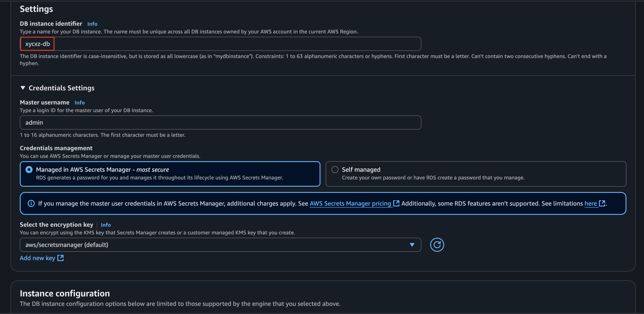Click the Credentials Settings heading text
This screenshot has width=644, height=314.
click(62, 88)
